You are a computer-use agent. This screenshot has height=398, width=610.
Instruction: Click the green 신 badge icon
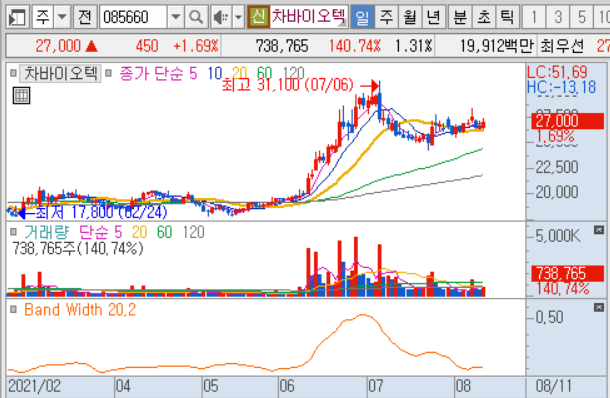[x=258, y=17]
